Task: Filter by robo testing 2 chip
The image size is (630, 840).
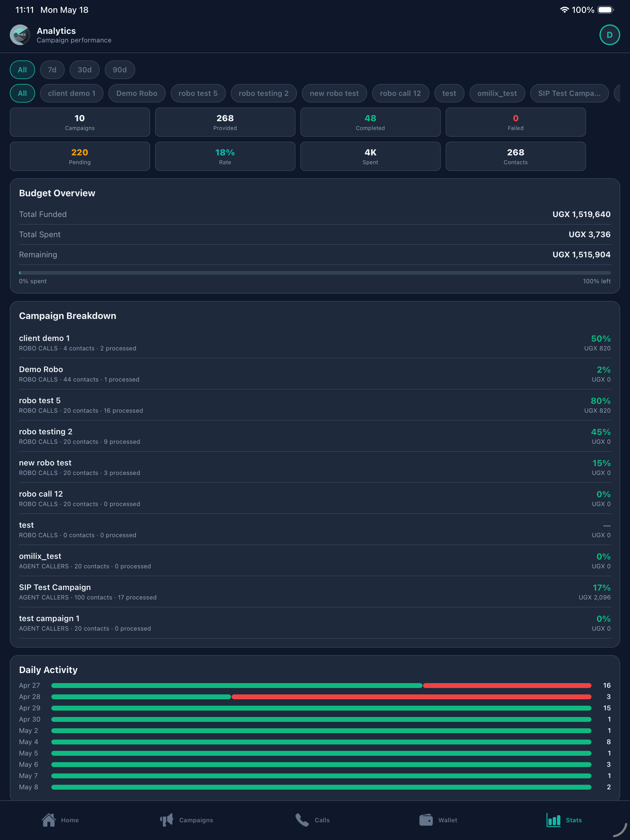Action: click(263, 93)
